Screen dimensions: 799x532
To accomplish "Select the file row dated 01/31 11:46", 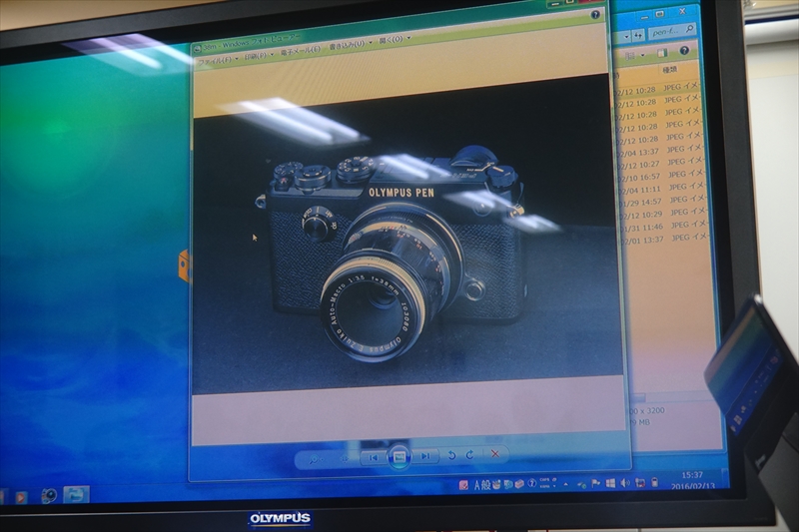I will pos(663,226).
